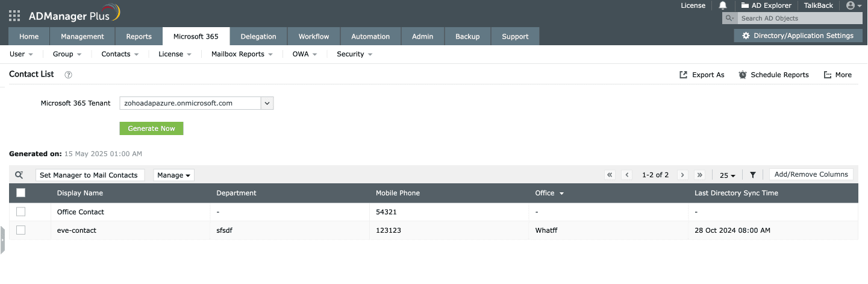Viewport: 868px width, 284px height.
Task: Check the Office Contact row checkbox
Action: (21, 212)
